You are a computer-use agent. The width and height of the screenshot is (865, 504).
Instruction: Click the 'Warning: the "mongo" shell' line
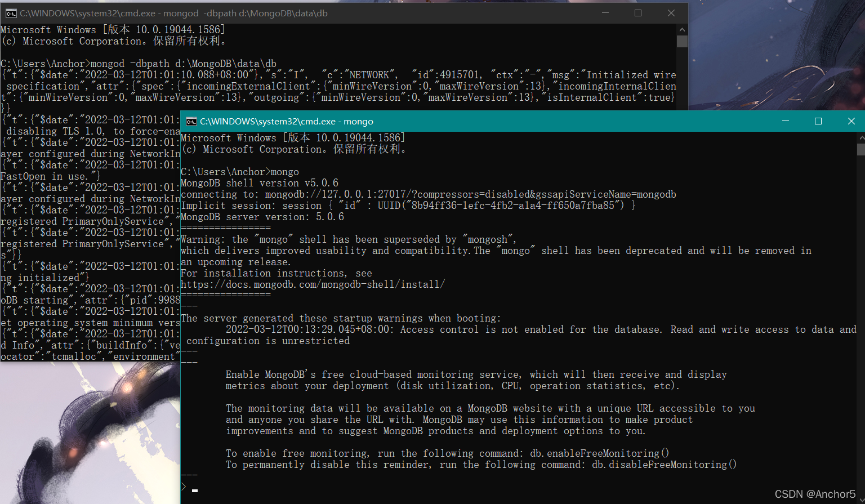coord(349,239)
